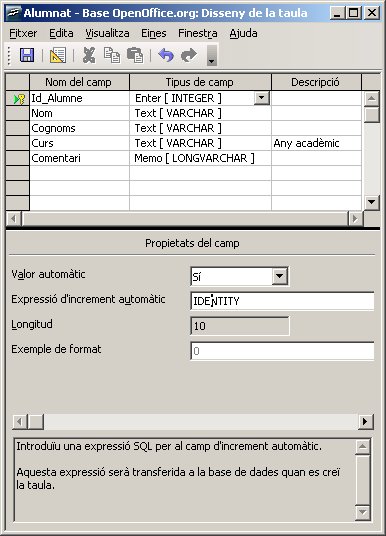
Task: Click the Save floppy disk icon
Action: pyautogui.click(x=27, y=55)
